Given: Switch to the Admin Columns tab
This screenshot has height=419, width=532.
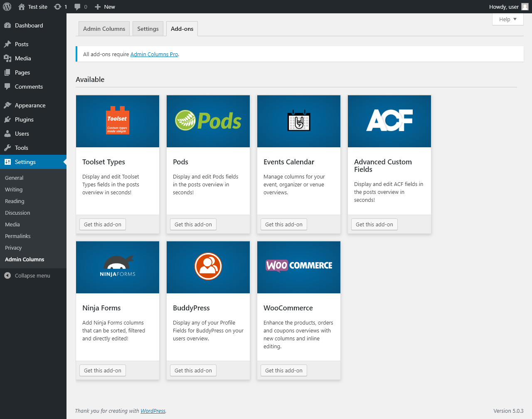Looking at the screenshot, I should coord(104,29).
